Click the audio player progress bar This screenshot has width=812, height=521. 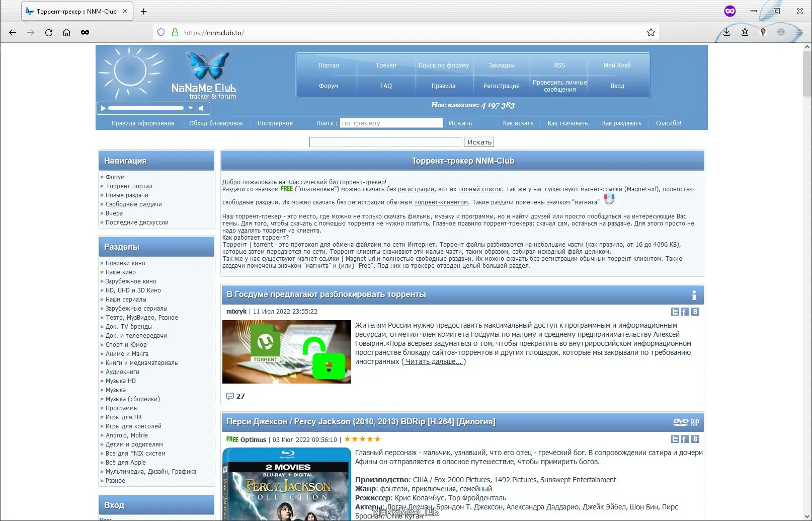[x=146, y=108]
